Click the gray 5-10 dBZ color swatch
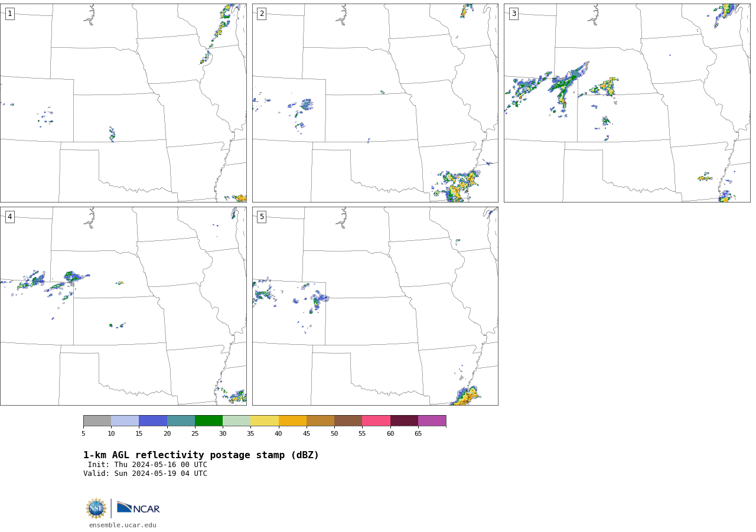The width and height of the screenshot is (756, 532). (97, 421)
